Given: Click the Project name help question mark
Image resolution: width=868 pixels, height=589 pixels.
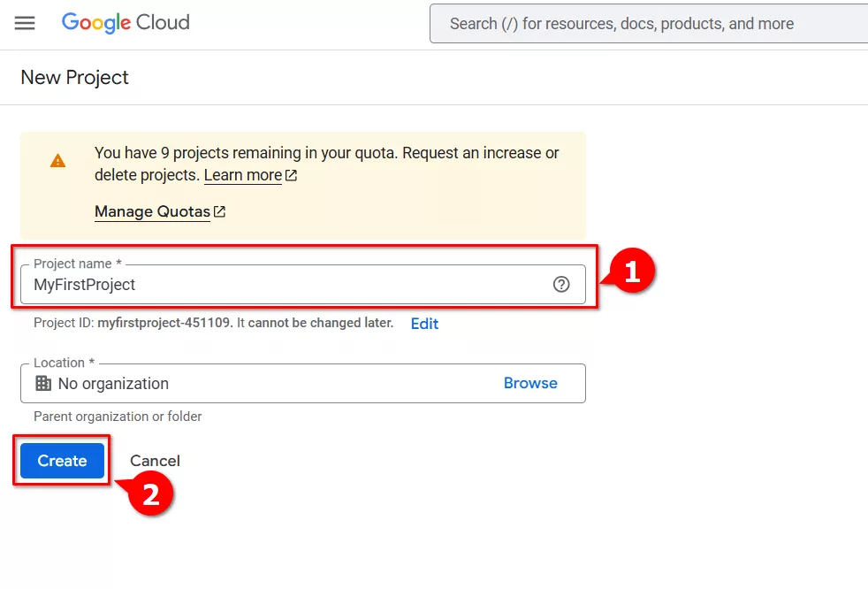Looking at the screenshot, I should 562,284.
